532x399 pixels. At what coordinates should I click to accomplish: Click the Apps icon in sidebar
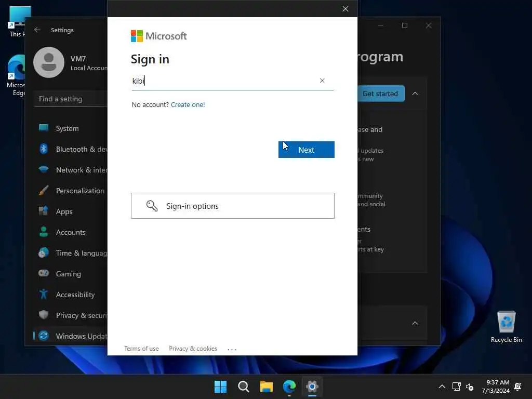point(44,211)
